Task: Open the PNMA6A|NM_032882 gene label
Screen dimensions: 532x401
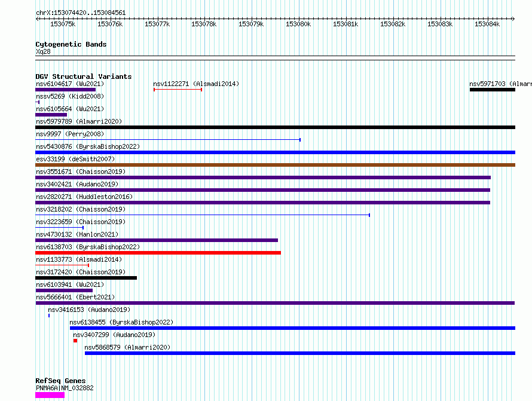Action: coord(65,388)
